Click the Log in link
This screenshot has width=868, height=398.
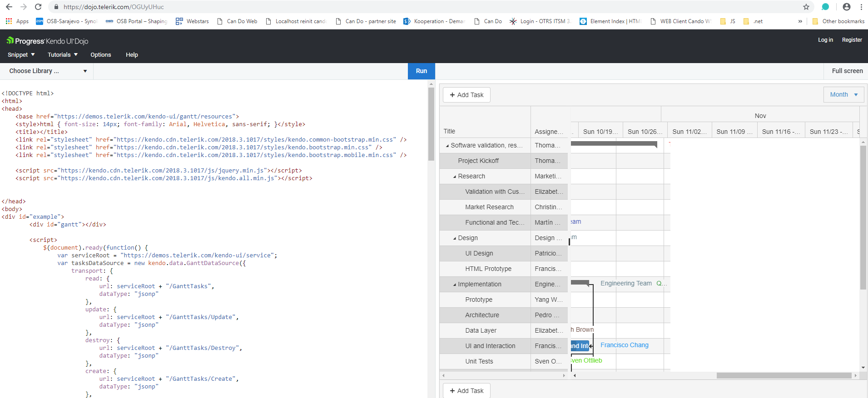825,40
